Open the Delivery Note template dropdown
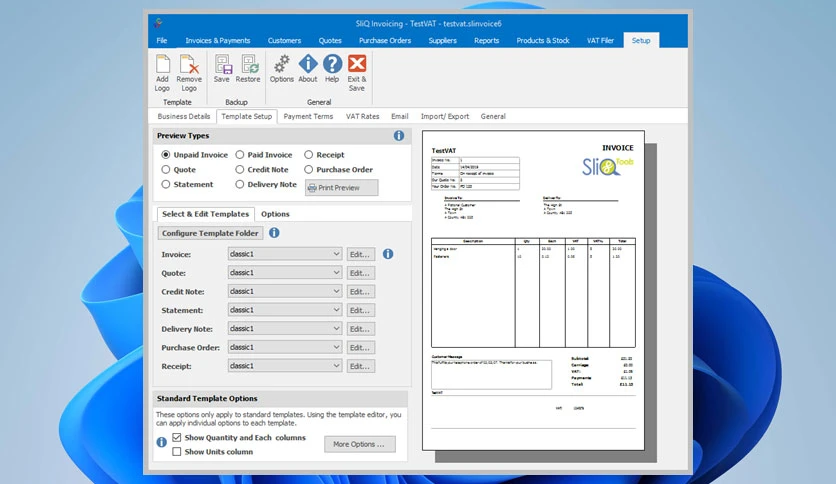836x484 pixels. point(285,329)
